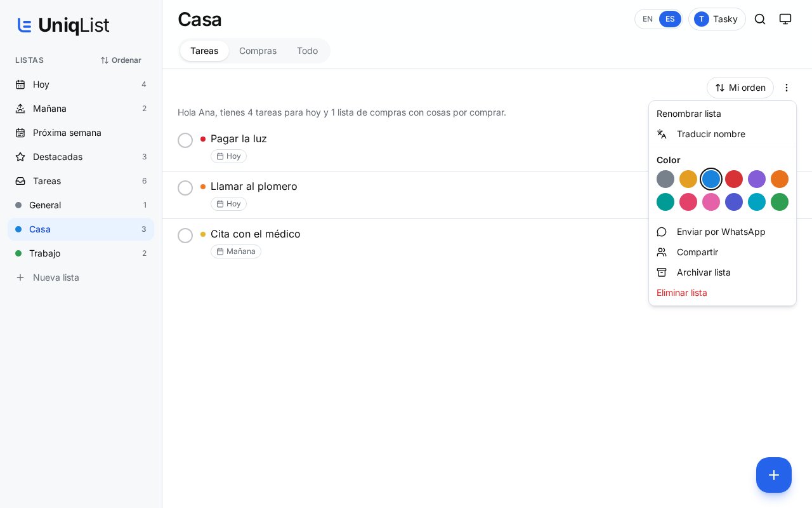Open the Destacadas starred list
The image size is (812, 508).
[81, 157]
